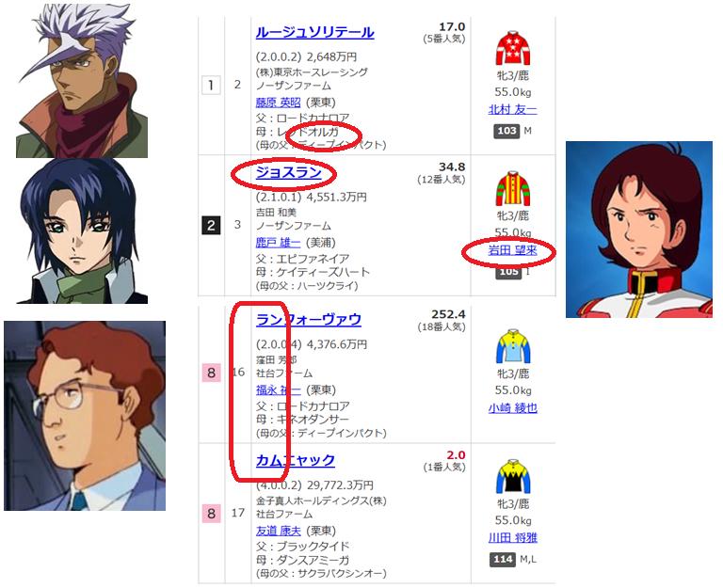Click the pink frame 8 box beside number 17
Viewport: 723px width, 588px height.
pyautogui.click(x=211, y=514)
